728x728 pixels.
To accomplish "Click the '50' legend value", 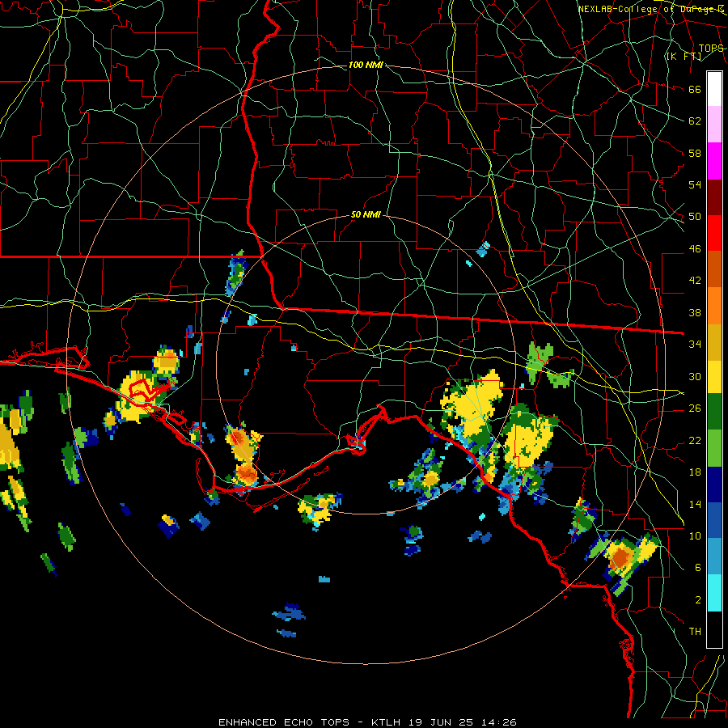I will 695,217.
